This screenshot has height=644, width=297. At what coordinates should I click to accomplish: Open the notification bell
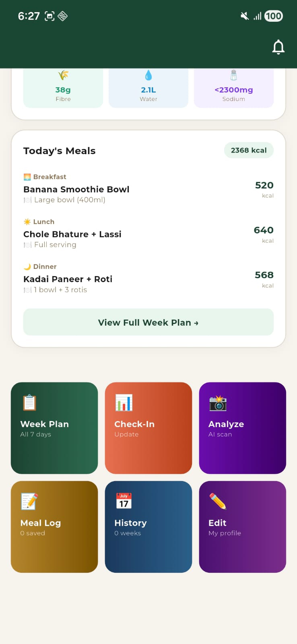click(x=278, y=47)
